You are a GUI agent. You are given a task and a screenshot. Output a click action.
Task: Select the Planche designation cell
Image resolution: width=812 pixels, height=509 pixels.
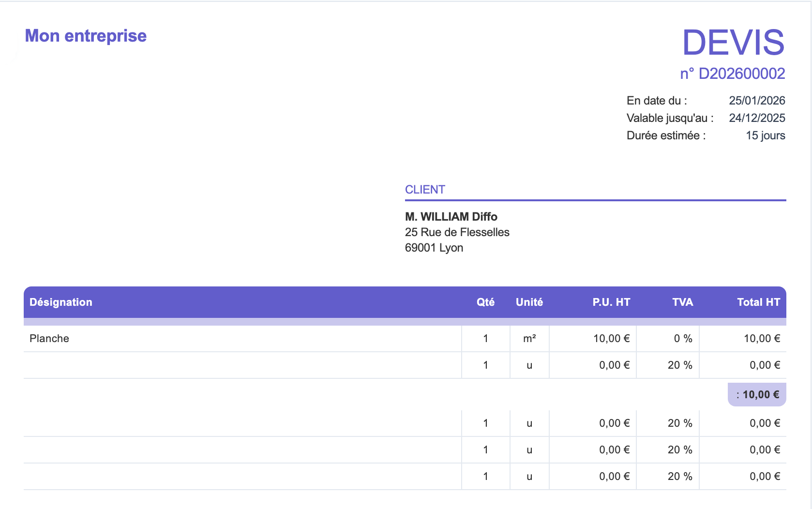(x=49, y=339)
